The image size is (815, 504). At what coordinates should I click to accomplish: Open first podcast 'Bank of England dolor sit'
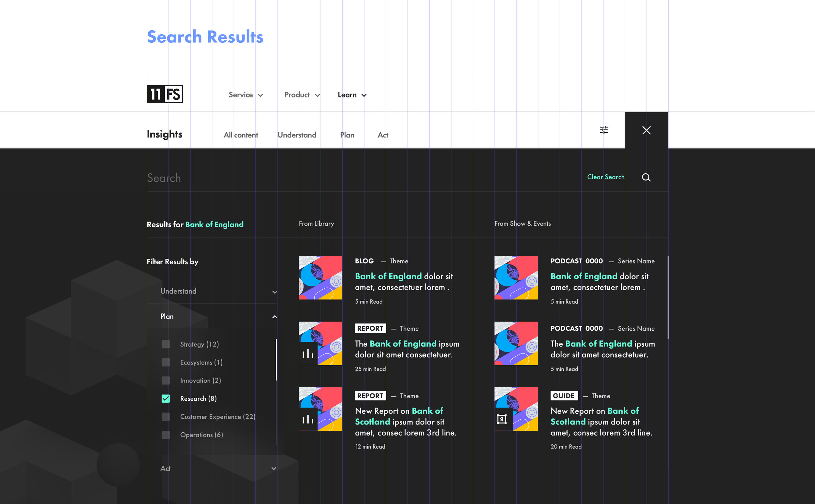pyautogui.click(x=599, y=282)
